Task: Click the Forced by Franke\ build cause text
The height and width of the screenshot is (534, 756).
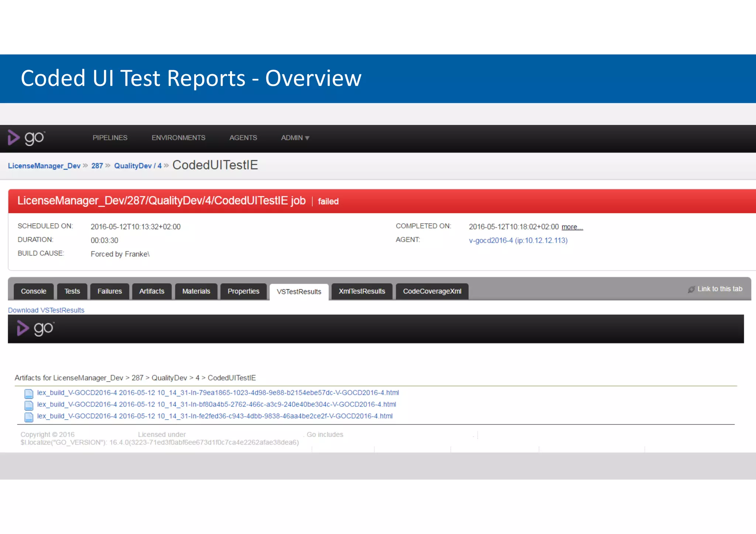Action: [x=120, y=254]
